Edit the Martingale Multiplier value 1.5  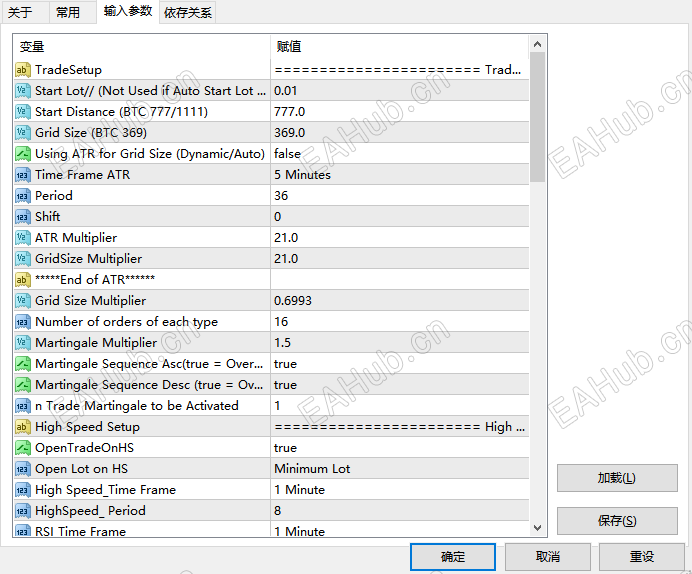coord(400,343)
